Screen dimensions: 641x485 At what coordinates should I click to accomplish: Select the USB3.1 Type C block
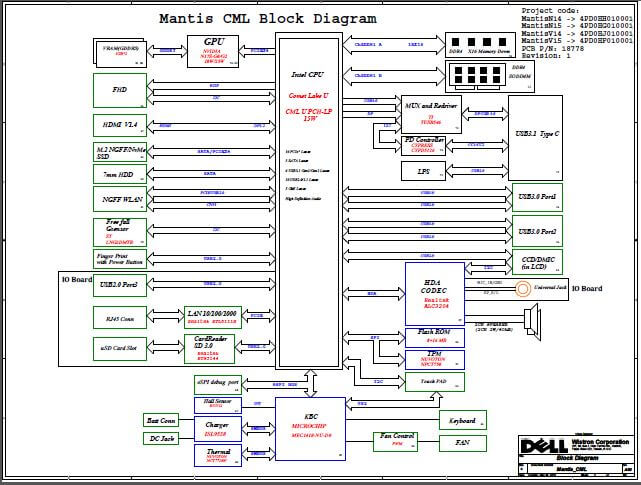[x=535, y=130]
